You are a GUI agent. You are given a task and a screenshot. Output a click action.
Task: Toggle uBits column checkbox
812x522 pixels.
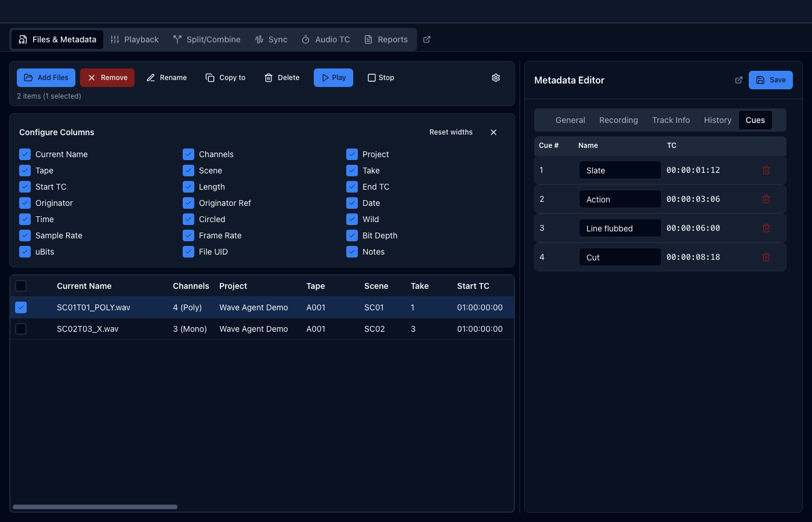[25, 252]
